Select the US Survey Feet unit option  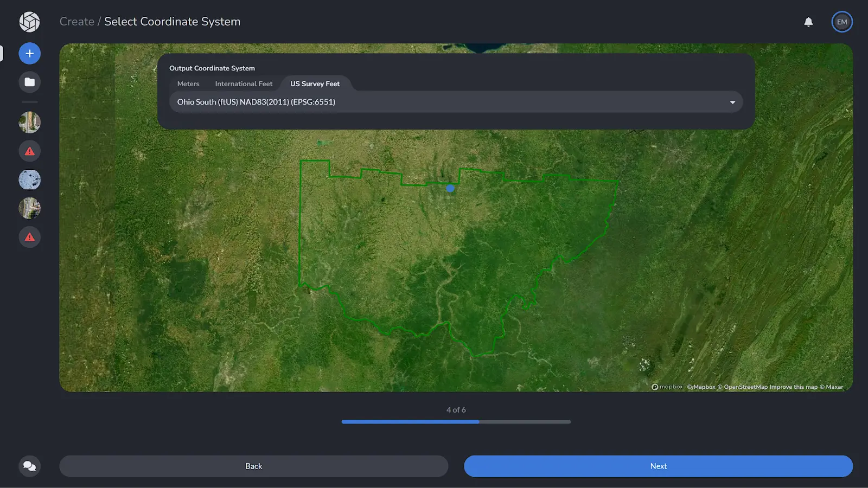point(315,84)
